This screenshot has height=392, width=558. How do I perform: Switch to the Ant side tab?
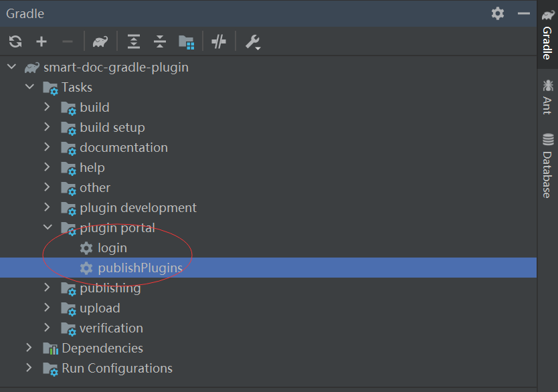click(x=548, y=97)
